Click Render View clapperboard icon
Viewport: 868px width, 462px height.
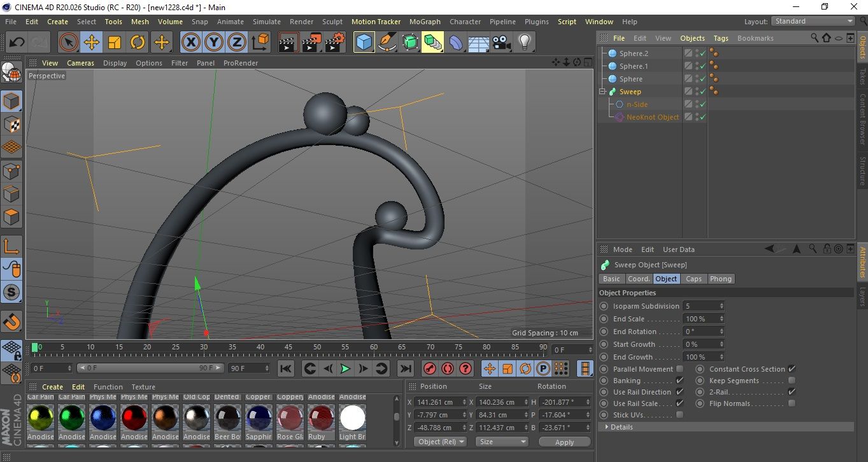(289, 43)
